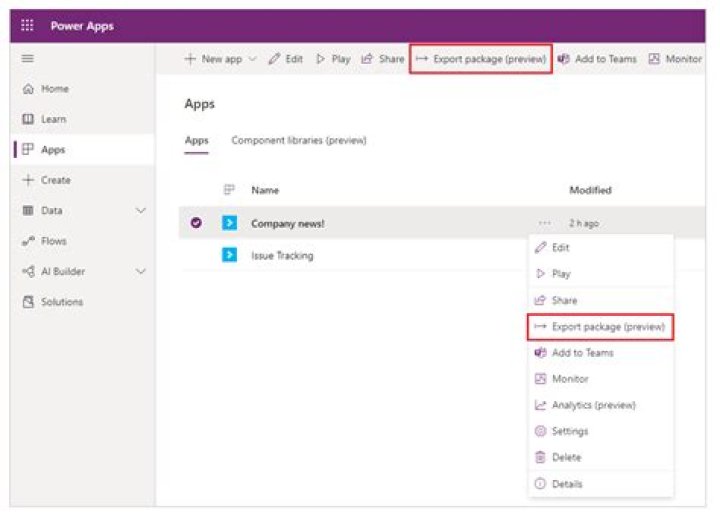Choose Export package (preview) in context menu

601,327
